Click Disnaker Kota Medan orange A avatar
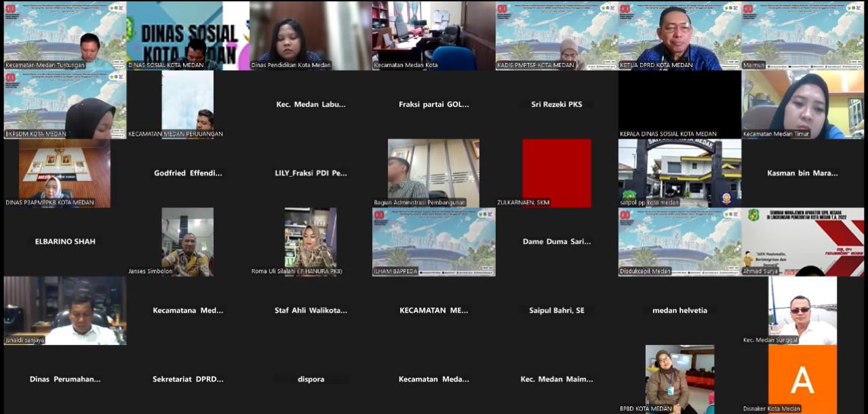 [802, 378]
